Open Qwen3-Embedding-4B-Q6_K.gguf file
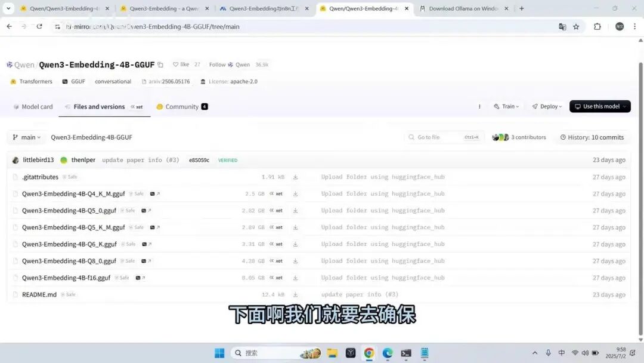This screenshot has width=644, height=363. pos(69,244)
